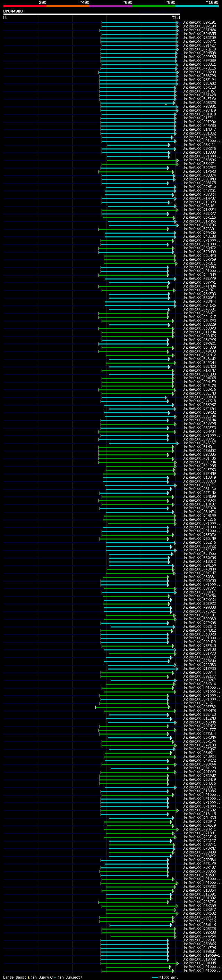This screenshot has height=980, width=222.
Task: Select label UniRef100_B6T428
Action: (x=199, y=95)
